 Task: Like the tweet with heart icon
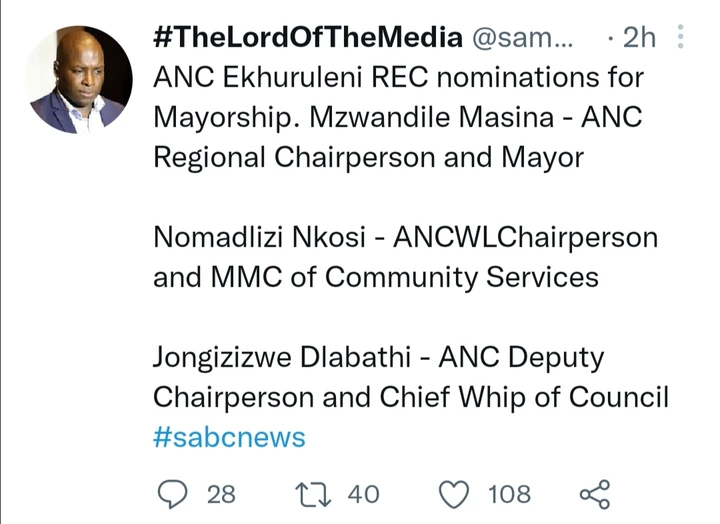454,494
